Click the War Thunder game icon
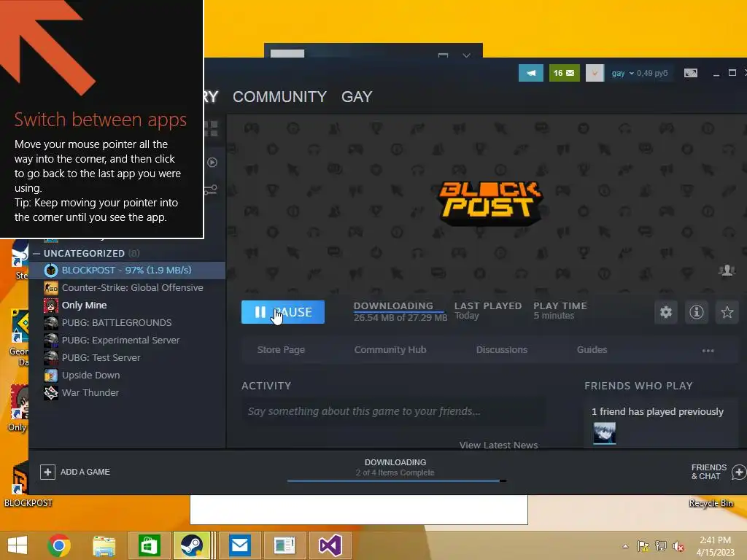This screenshot has width=747, height=560. click(x=51, y=392)
